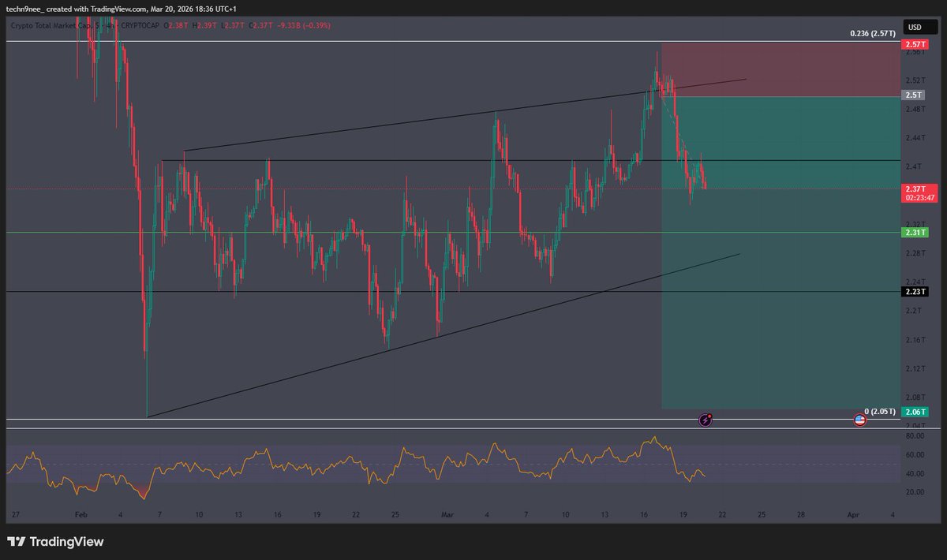Click the Fib label 0 (2.05T)
Image resolution: width=947 pixels, height=560 pixels.
click(x=881, y=413)
